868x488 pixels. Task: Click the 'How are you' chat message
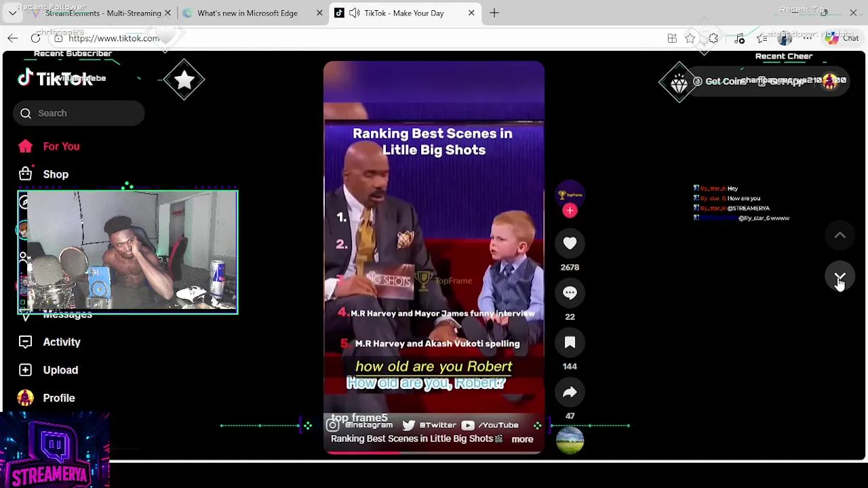pyautogui.click(x=743, y=199)
